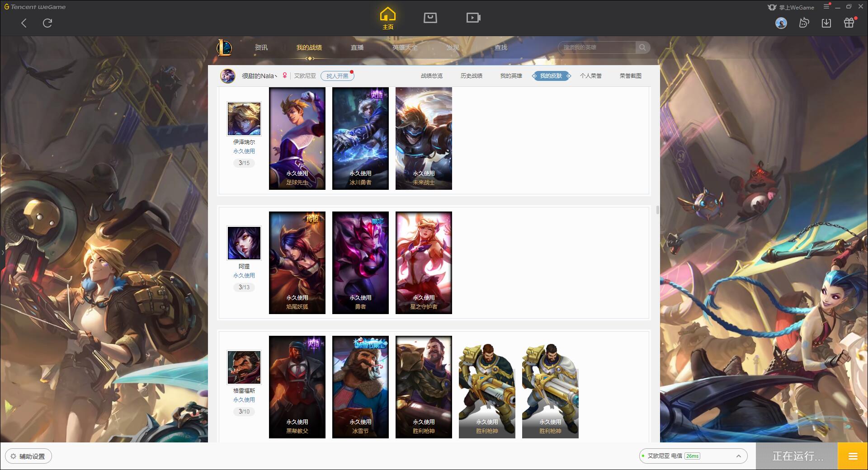Open the video live icon in top bar
868x470 pixels.
473,18
